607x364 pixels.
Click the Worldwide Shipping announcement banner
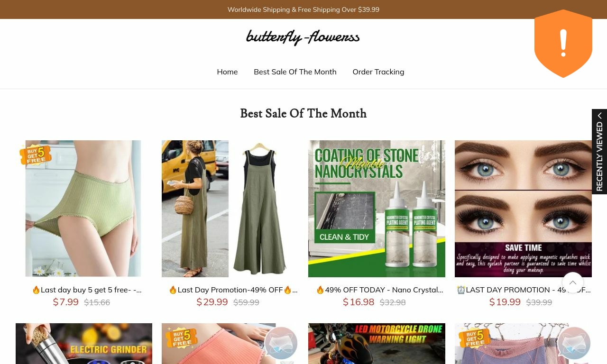coord(303,9)
